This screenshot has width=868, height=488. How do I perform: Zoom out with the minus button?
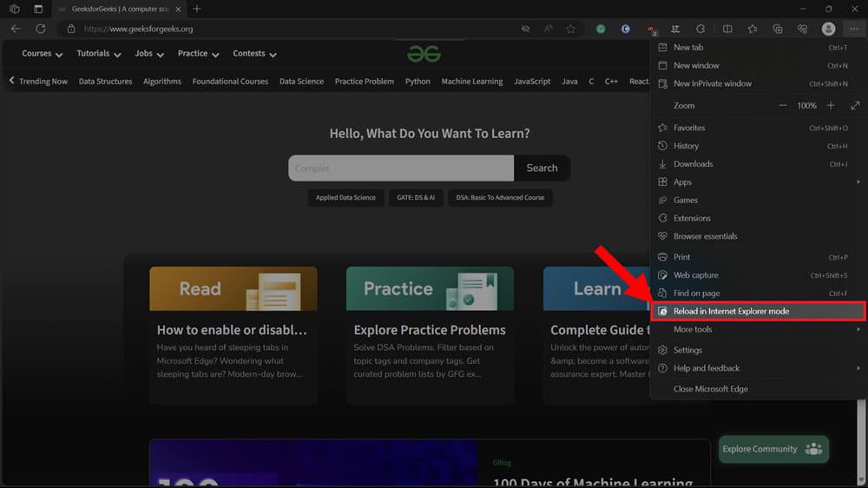782,105
